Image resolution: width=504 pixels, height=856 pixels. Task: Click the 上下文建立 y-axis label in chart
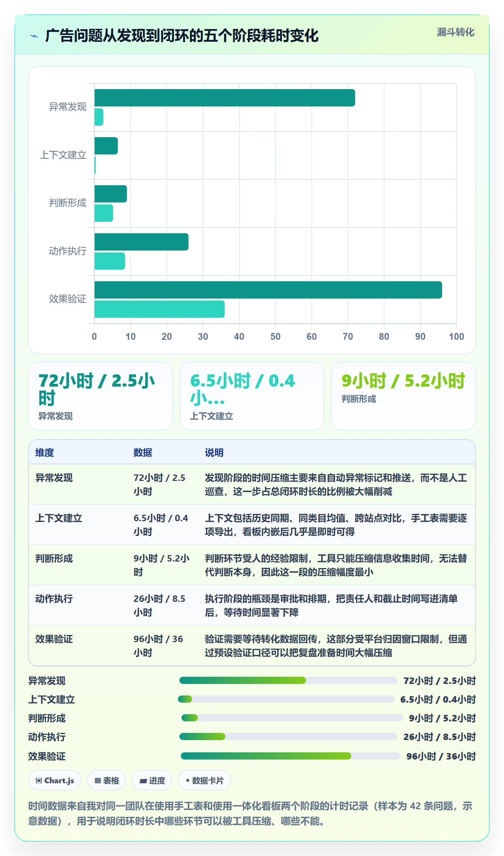(63, 155)
